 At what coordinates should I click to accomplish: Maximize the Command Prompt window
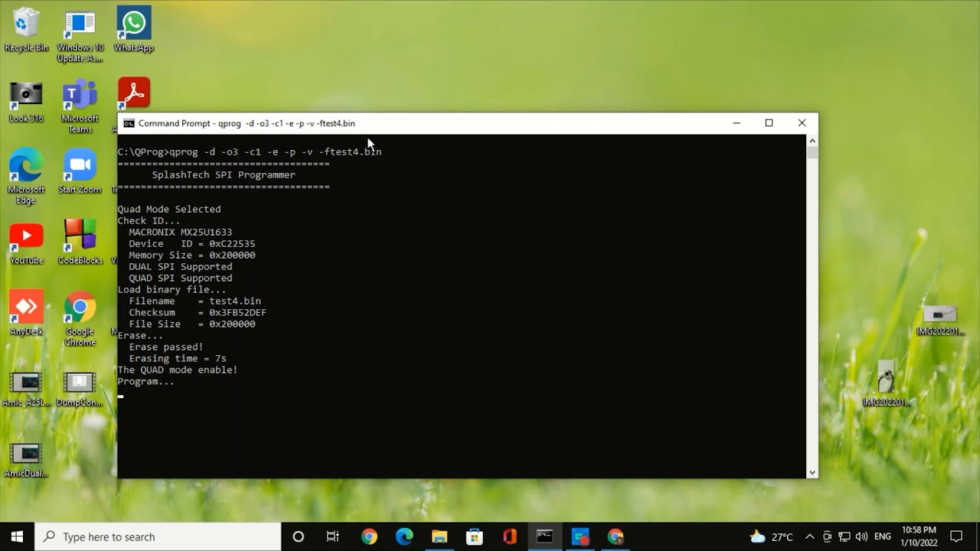click(769, 123)
